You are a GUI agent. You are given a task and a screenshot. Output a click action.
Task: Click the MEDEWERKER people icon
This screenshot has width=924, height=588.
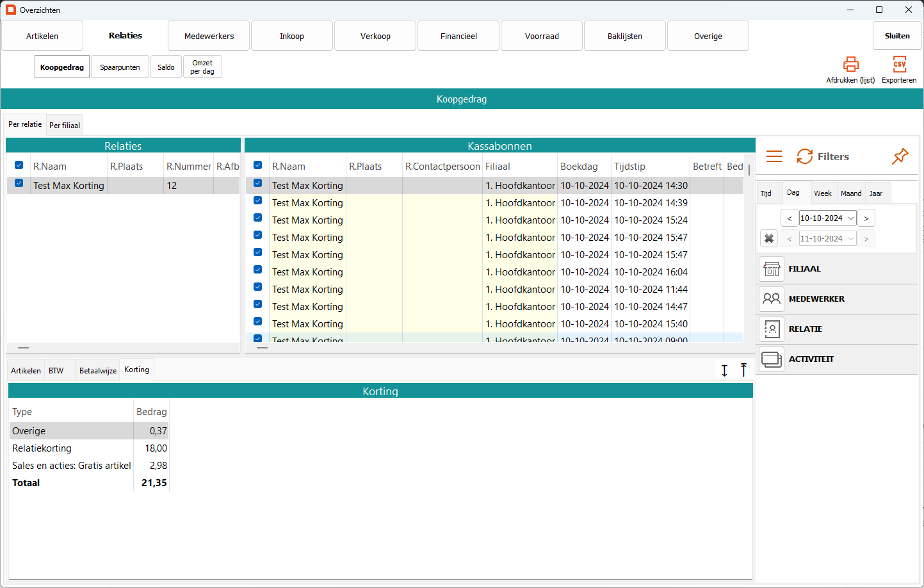772,299
